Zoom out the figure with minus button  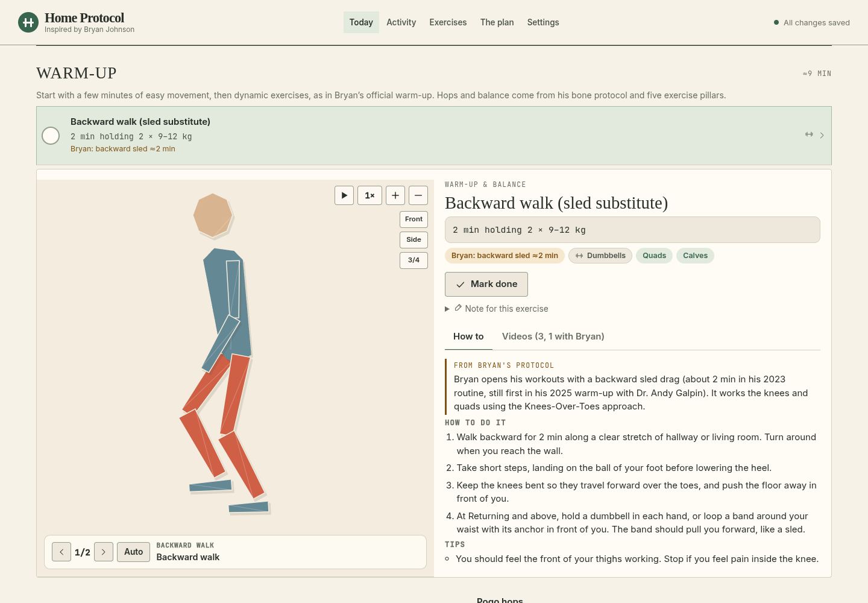(x=418, y=195)
